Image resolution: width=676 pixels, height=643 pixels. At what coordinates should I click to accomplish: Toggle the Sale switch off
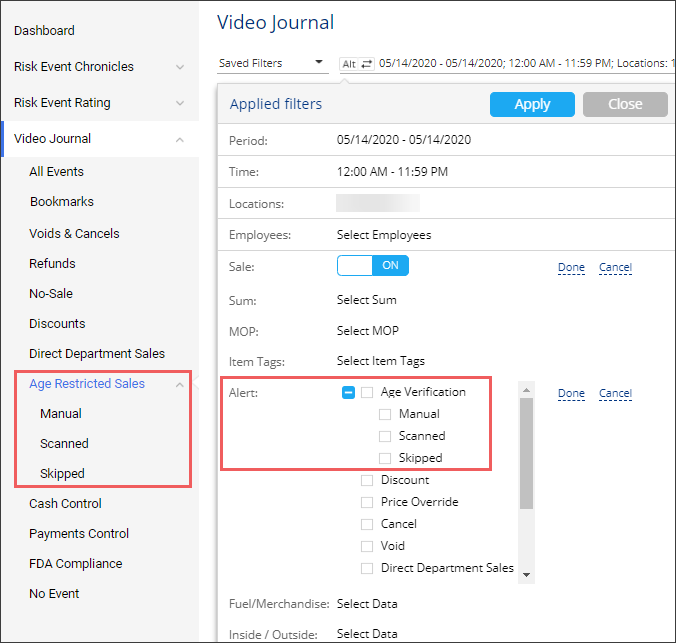tap(372, 266)
